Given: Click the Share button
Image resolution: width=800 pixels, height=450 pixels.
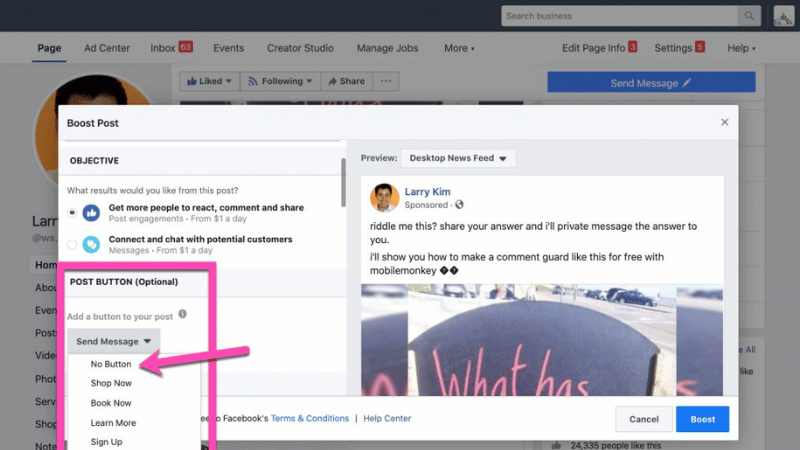Looking at the screenshot, I should [x=346, y=81].
